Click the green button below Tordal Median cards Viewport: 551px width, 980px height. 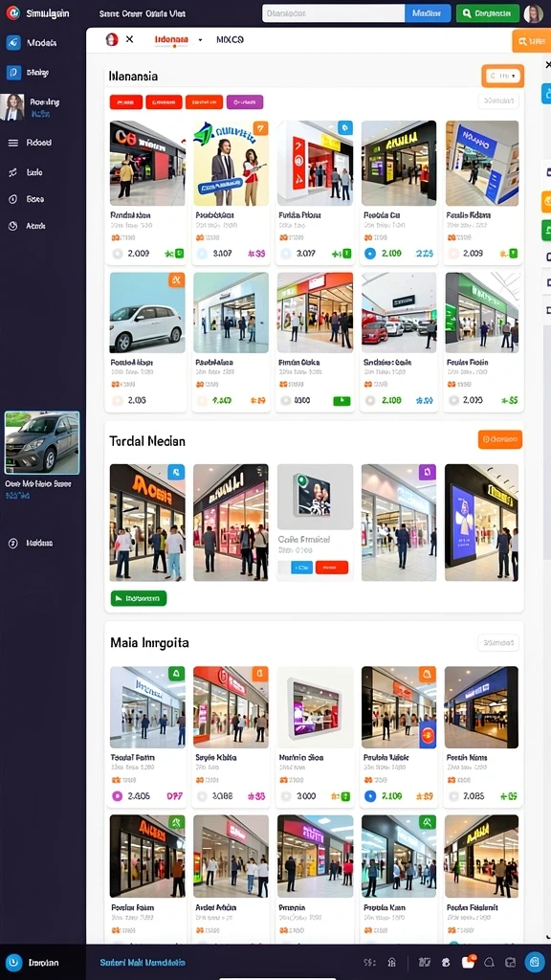click(x=139, y=598)
